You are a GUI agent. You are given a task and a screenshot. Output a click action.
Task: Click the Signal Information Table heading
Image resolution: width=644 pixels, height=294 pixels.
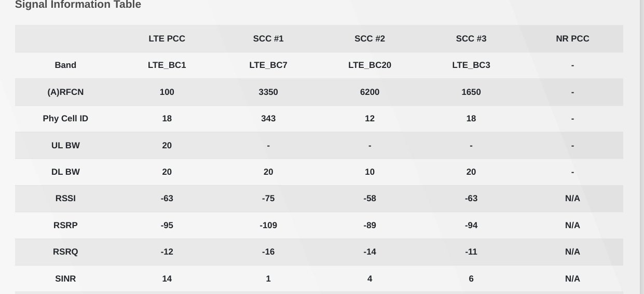(78, 5)
